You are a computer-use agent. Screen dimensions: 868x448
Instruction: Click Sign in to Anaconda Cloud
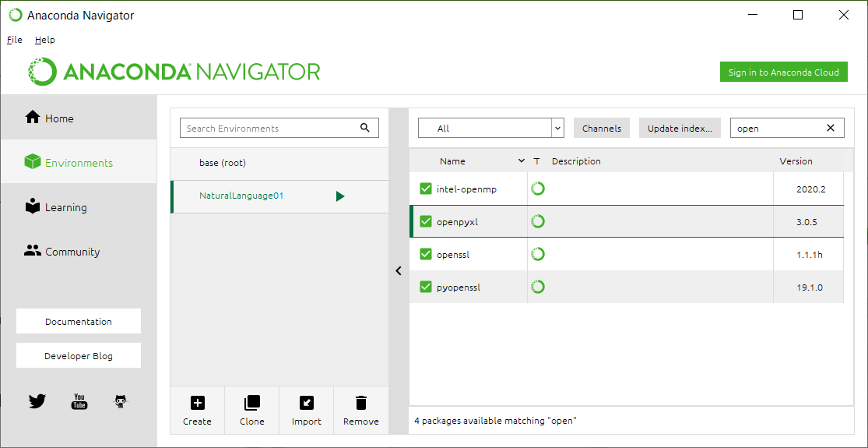click(x=783, y=72)
